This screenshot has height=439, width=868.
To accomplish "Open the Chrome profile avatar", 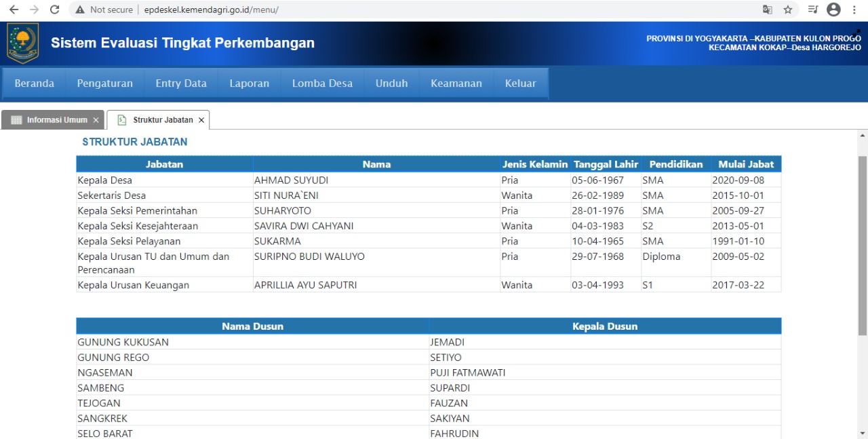I will [x=833, y=10].
